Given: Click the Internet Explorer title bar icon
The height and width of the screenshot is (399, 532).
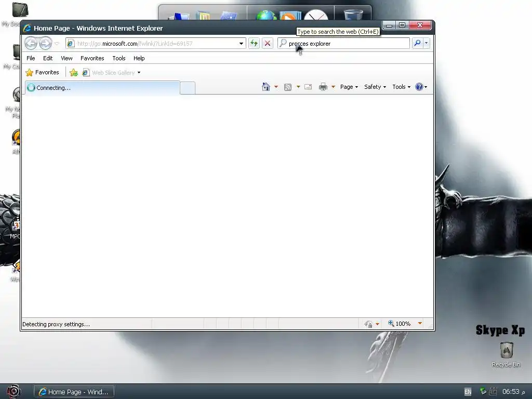Looking at the screenshot, I should click(27, 28).
